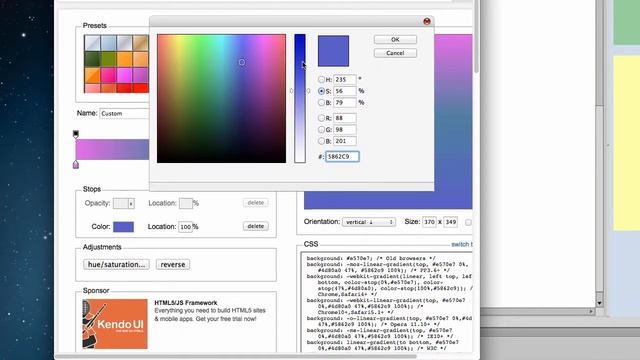Screen dimensions: 640x360
Task: Focus the red value field showing 88
Action: pyautogui.click(x=344, y=118)
